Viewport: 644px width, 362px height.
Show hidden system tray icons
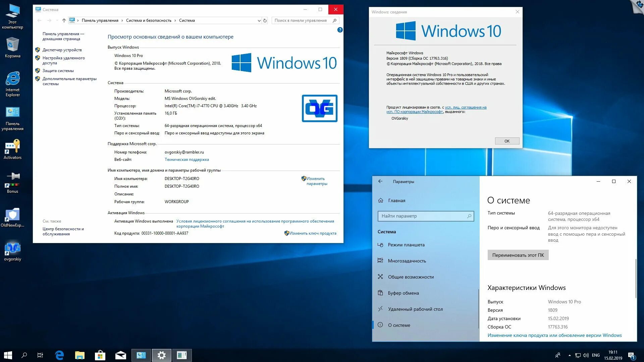coord(570,355)
